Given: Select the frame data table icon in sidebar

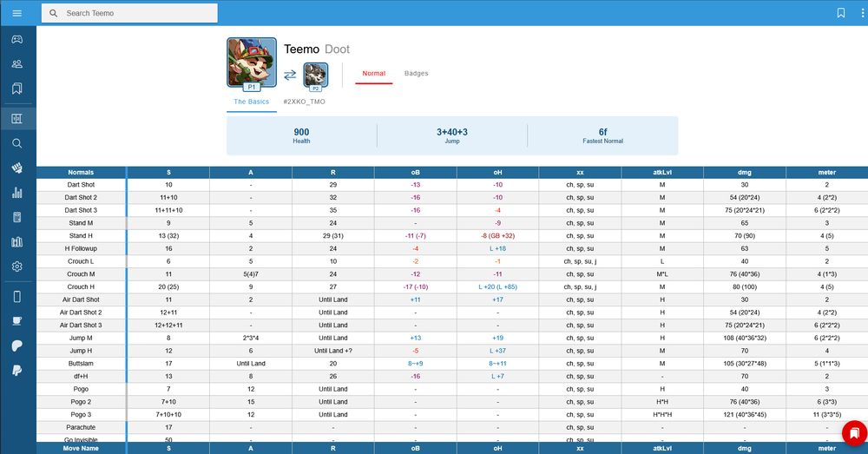Looking at the screenshot, I should point(17,118).
